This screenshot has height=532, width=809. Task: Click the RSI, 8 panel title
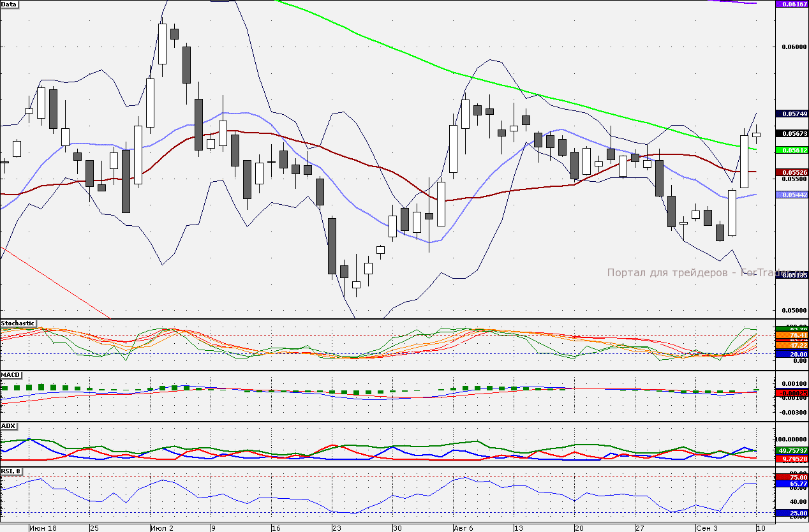(12, 471)
